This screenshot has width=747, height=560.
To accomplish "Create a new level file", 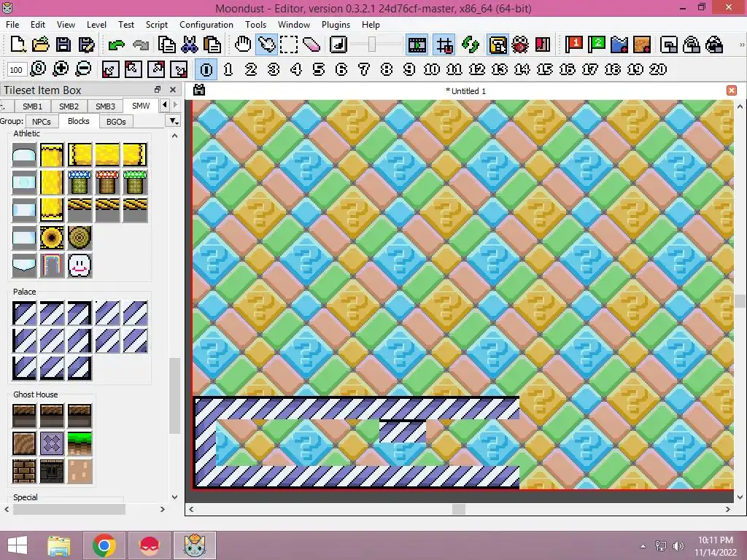I will [18, 44].
